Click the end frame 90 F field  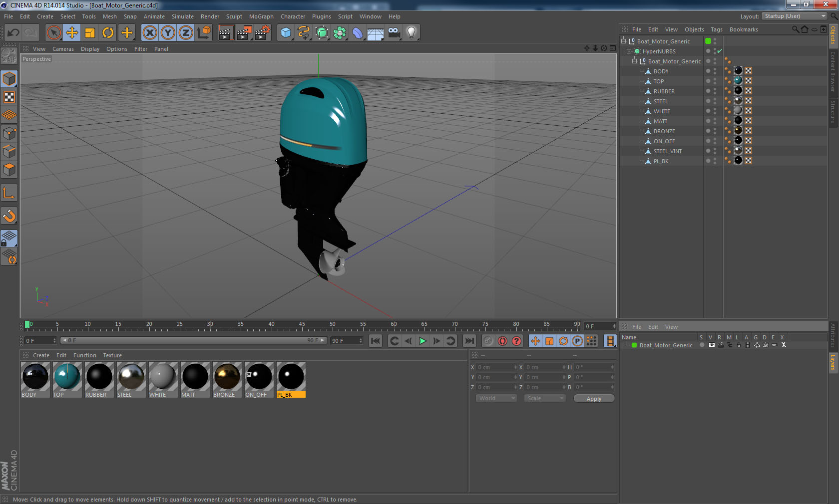click(347, 341)
